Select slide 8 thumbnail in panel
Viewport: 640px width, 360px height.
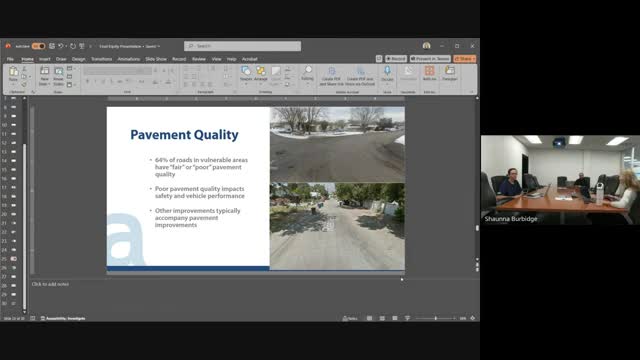pos(13,107)
